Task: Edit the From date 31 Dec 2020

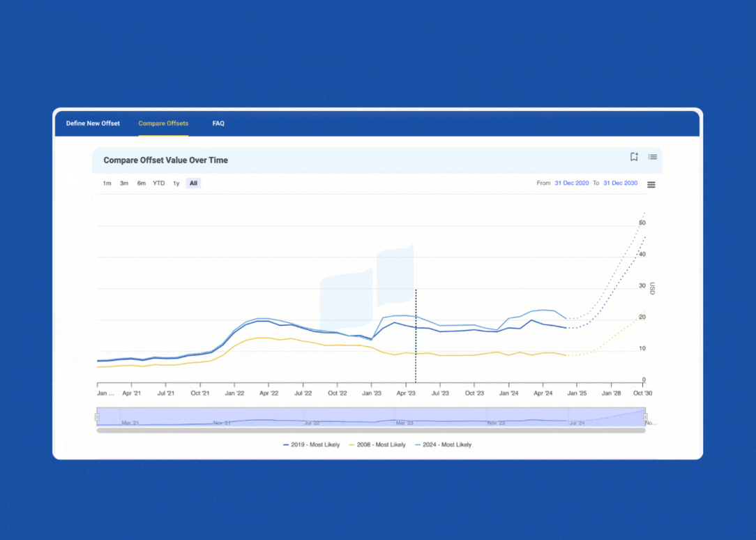Action: 571,183
